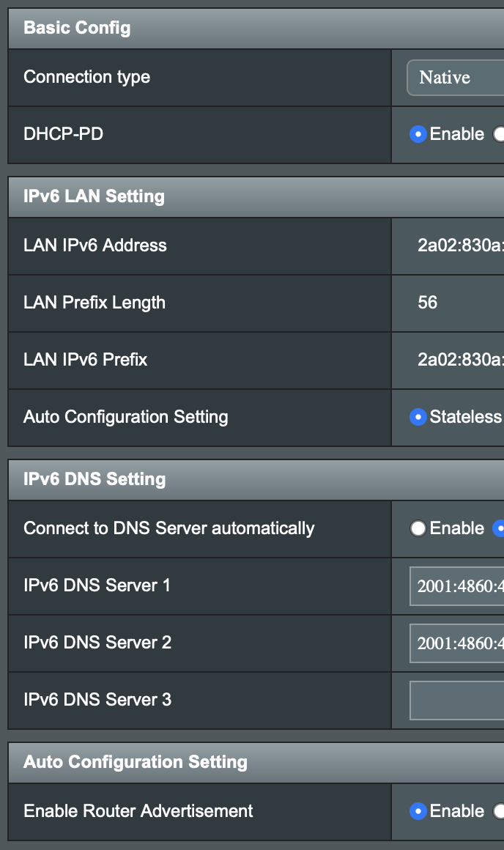Click the IPv6 LAN Setting section header
This screenshot has height=850, width=504.
[94, 196]
